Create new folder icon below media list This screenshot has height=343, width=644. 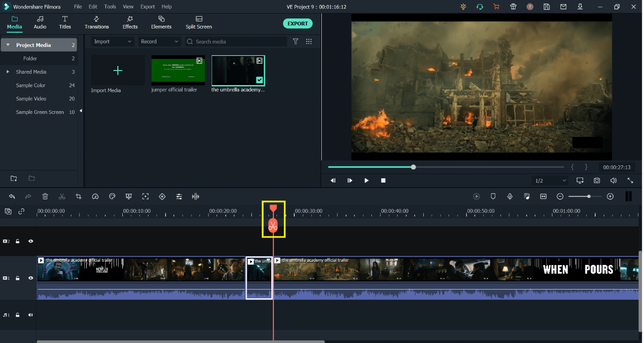pyautogui.click(x=14, y=179)
